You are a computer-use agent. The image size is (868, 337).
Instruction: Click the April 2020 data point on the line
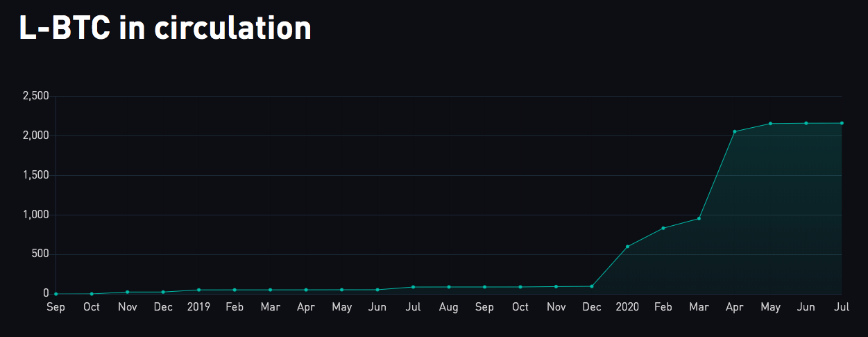point(735,131)
